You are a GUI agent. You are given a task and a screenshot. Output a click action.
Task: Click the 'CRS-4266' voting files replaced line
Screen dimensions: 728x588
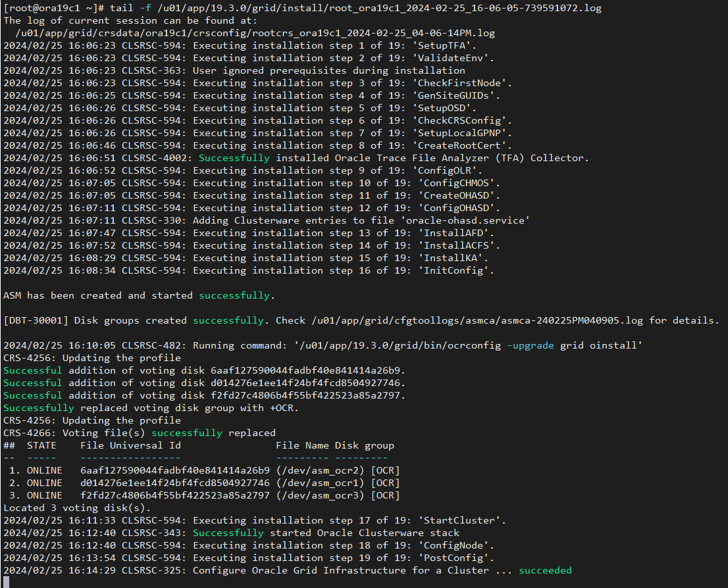point(140,433)
